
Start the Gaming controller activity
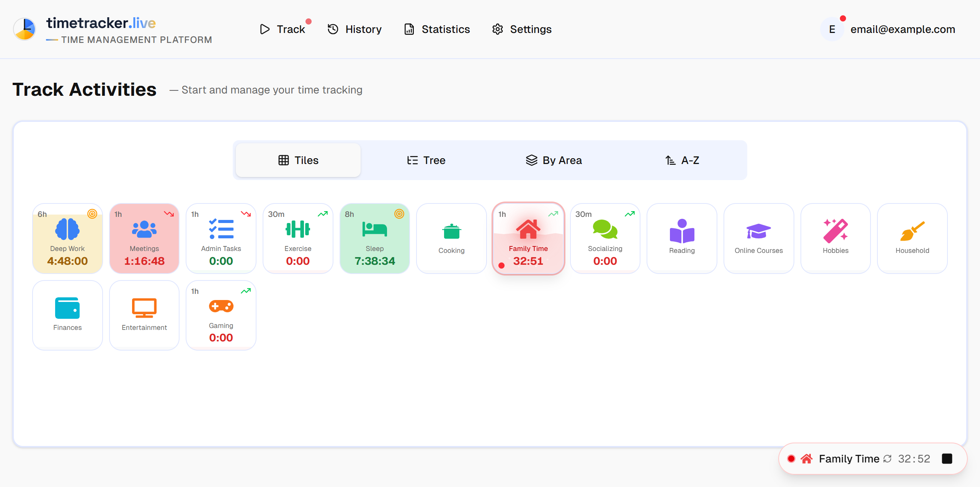221,306
